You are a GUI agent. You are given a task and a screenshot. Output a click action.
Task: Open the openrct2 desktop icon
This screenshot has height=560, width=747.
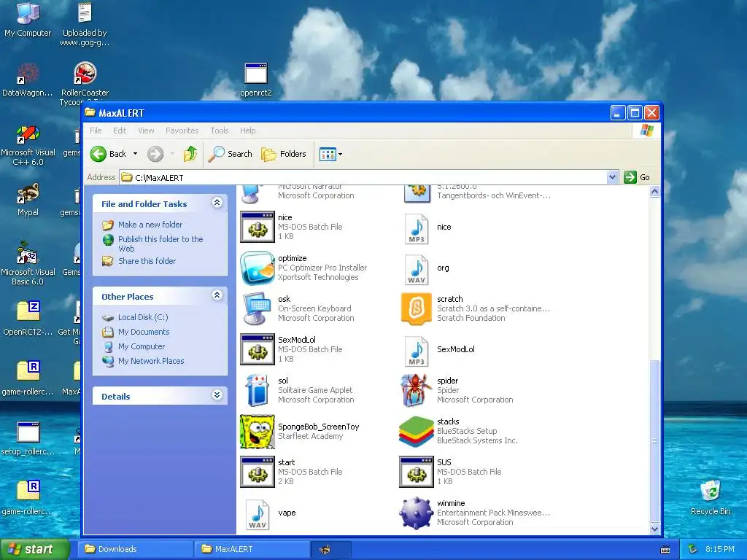click(x=256, y=80)
